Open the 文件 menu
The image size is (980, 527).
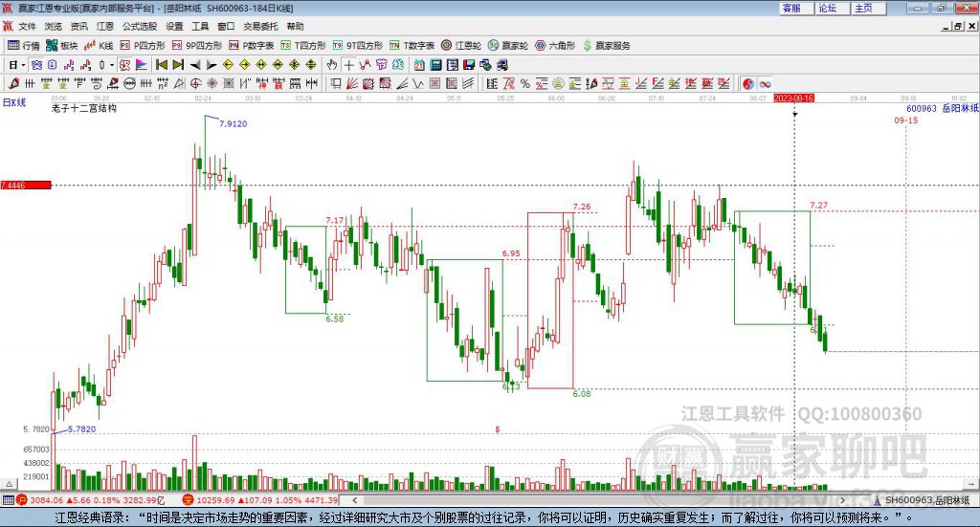click(27, 26)
